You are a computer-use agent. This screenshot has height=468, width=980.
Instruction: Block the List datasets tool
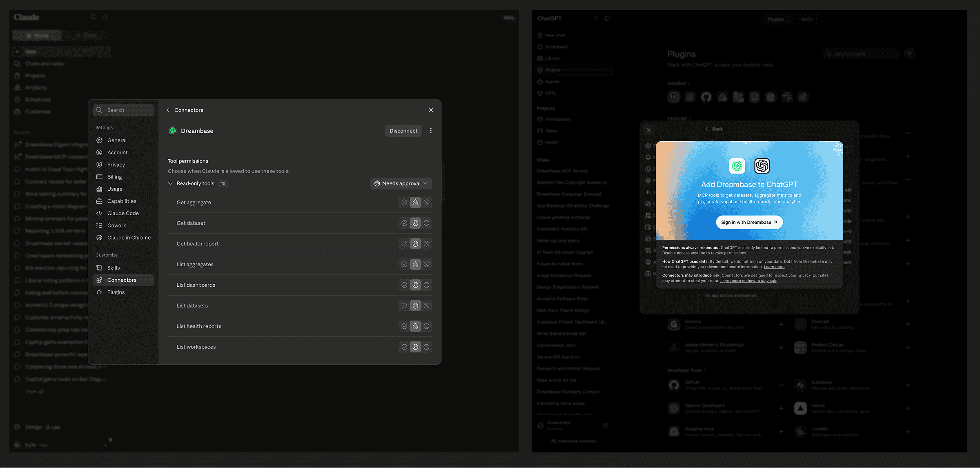pyautogui.click(x=426, y=306)
